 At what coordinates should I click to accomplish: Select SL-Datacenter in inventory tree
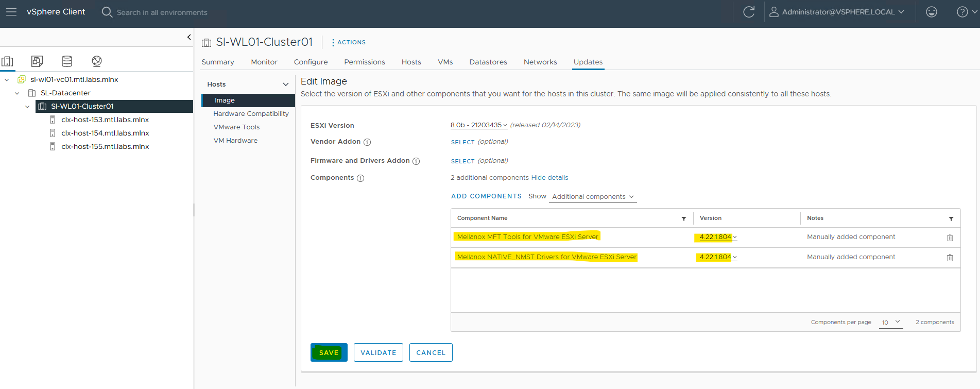[x=65, y=93]
